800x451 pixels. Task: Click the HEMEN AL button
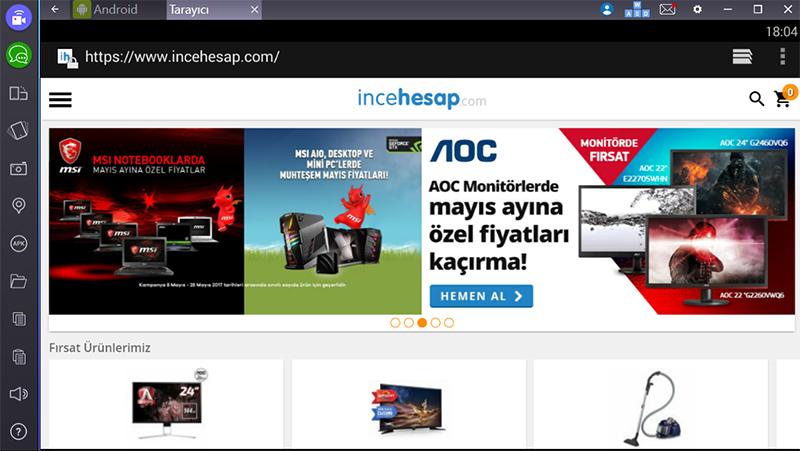[481, 296]
